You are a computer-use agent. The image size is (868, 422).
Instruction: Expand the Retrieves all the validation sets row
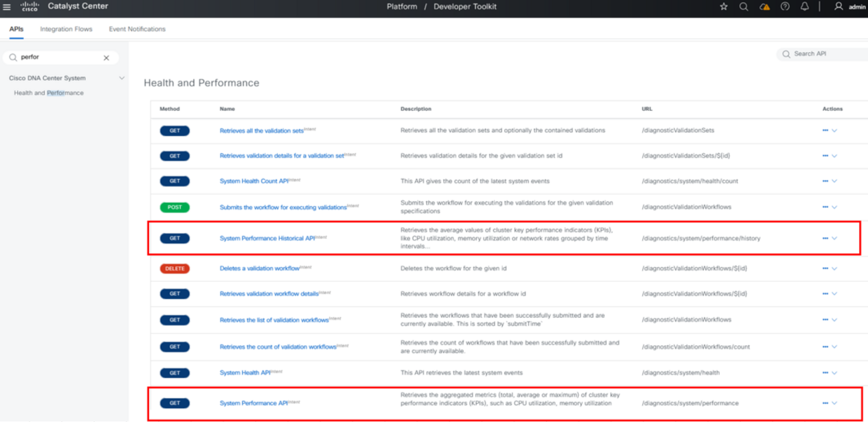click(x=835, y=130)
